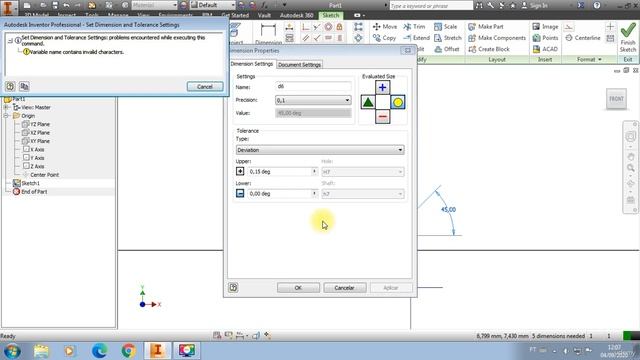
Task: Open the Vault ribbon tab
Action: coord(264,15)
